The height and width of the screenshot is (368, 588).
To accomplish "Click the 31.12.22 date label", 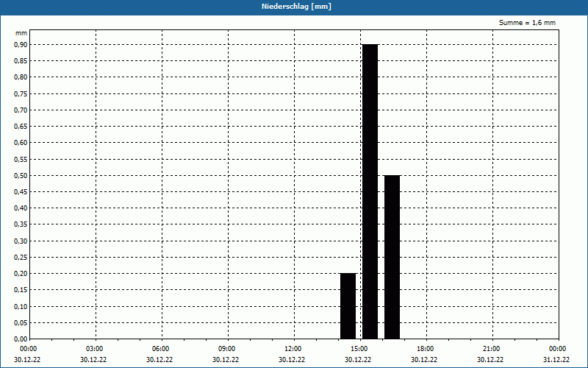I will click(x=556, y=360).
